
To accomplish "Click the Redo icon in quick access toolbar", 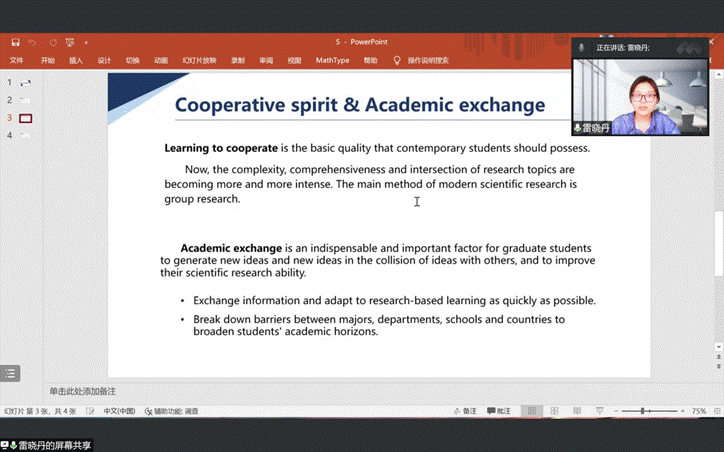I will (x=52, y=43).
